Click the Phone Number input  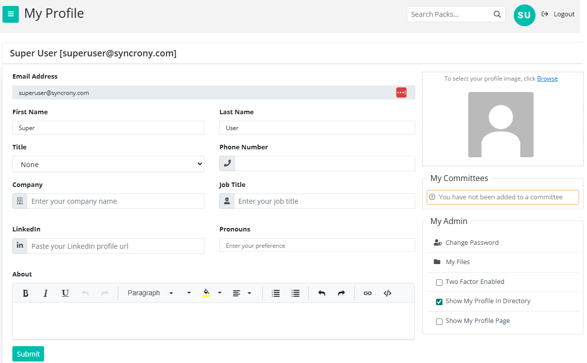pos(325,163)
